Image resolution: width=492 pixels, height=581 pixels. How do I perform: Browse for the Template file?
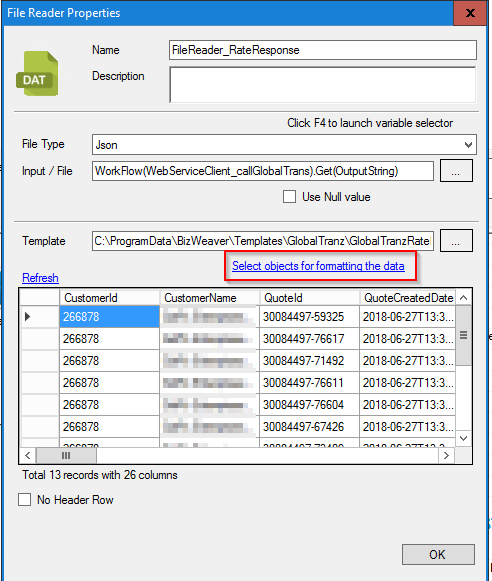tap(456, 241)
